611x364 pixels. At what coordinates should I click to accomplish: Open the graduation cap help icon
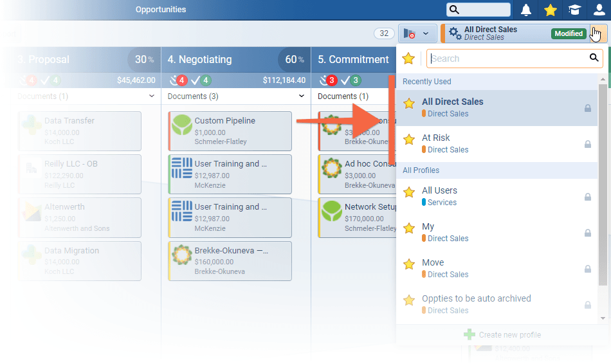(574, 10)
